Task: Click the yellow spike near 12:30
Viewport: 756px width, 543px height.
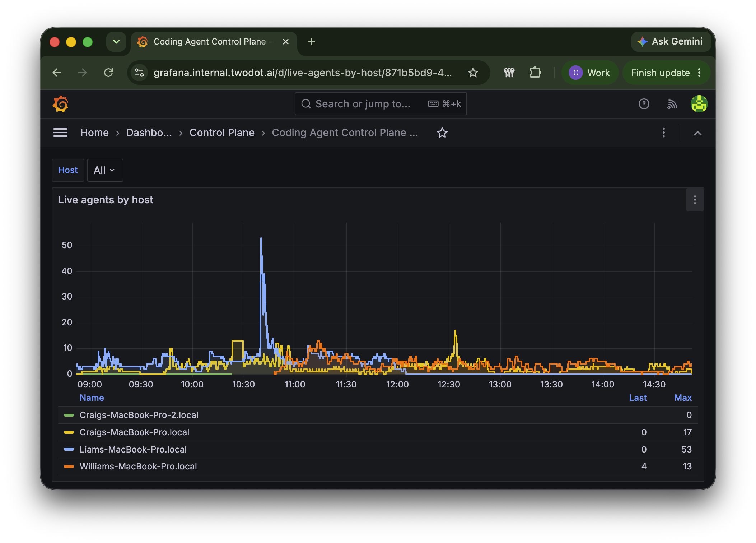Action: (455, 331)
